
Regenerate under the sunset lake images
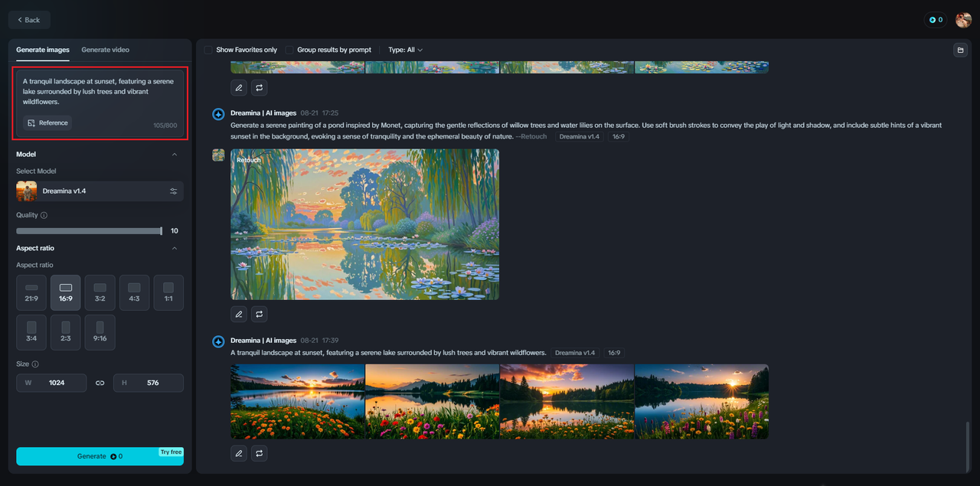point(260,453)
